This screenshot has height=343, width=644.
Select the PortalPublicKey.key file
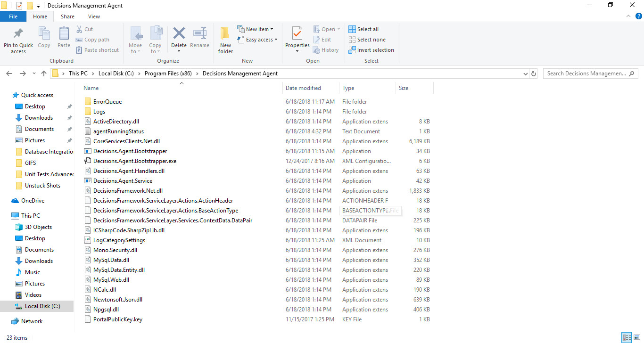(117, 319)
